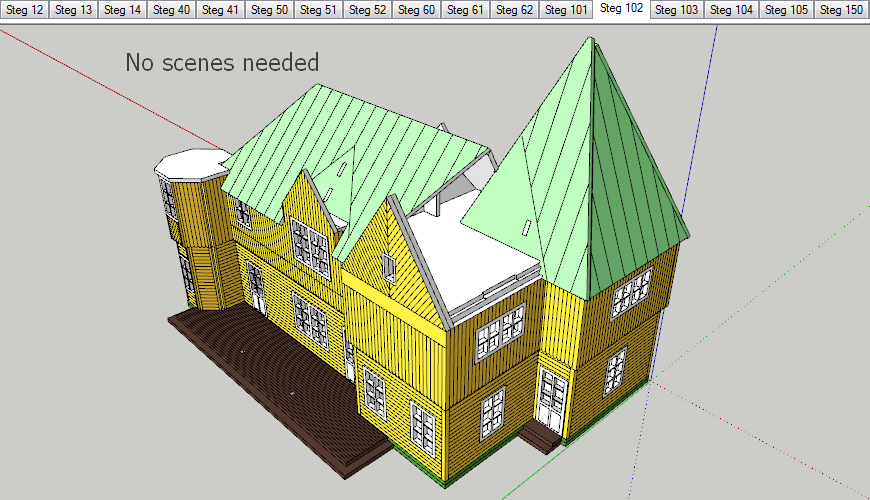Image resolution: width=870 pixels, height=500 pixels.
Task: Go to the Steg 150 scene tab
Action: 841,10
